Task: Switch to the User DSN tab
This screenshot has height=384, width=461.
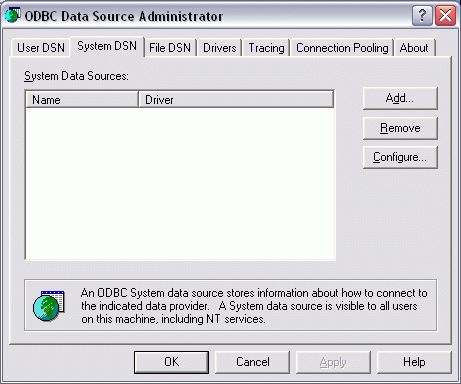Action: (x=41, y=48)
